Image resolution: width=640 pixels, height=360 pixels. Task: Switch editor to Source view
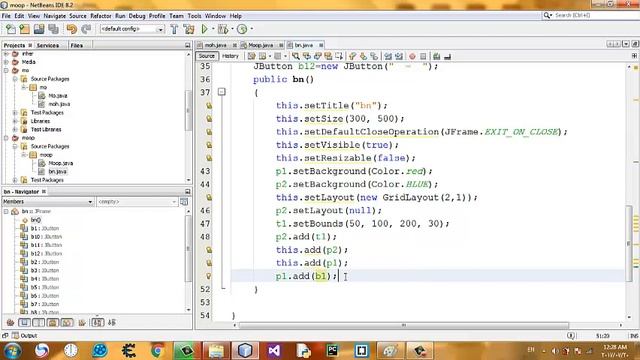(x=207, y=56)
